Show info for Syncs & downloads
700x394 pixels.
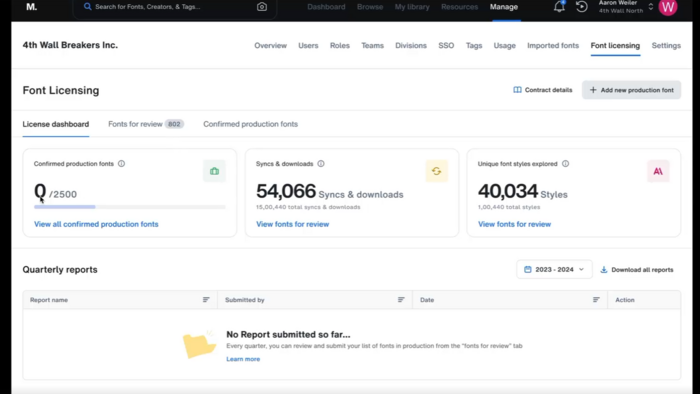[x=321, y=164]
